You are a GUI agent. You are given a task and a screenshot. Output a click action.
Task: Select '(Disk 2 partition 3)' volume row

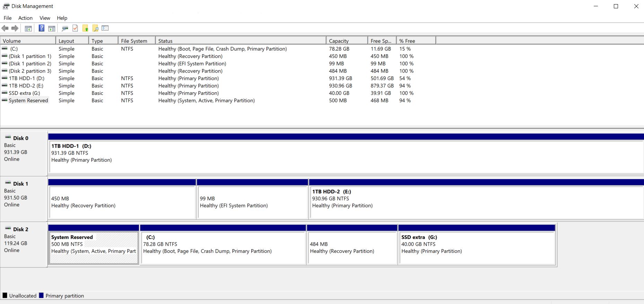point(217,71)
